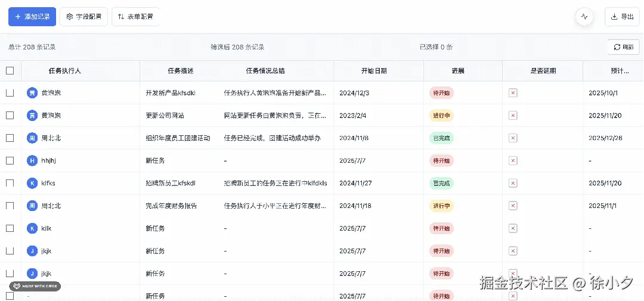
Task: Click the 总计 208 条记录 total count text
Action: 32,47
